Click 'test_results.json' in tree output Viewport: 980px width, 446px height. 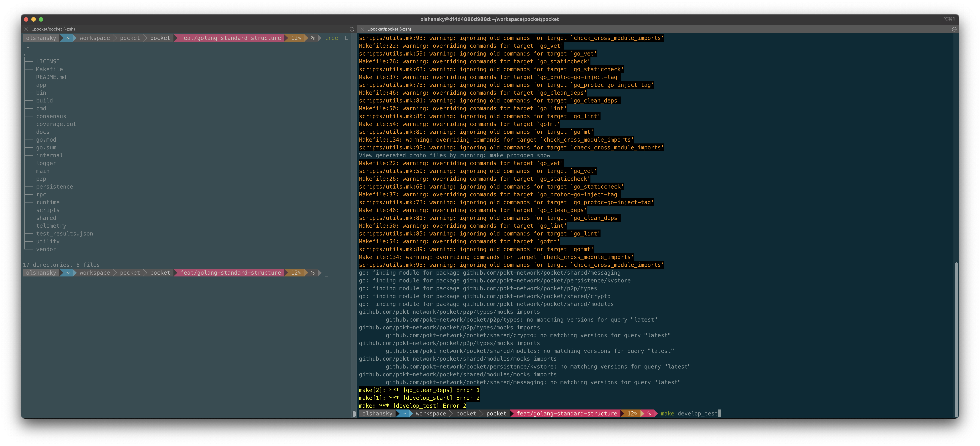pos(64,234)
